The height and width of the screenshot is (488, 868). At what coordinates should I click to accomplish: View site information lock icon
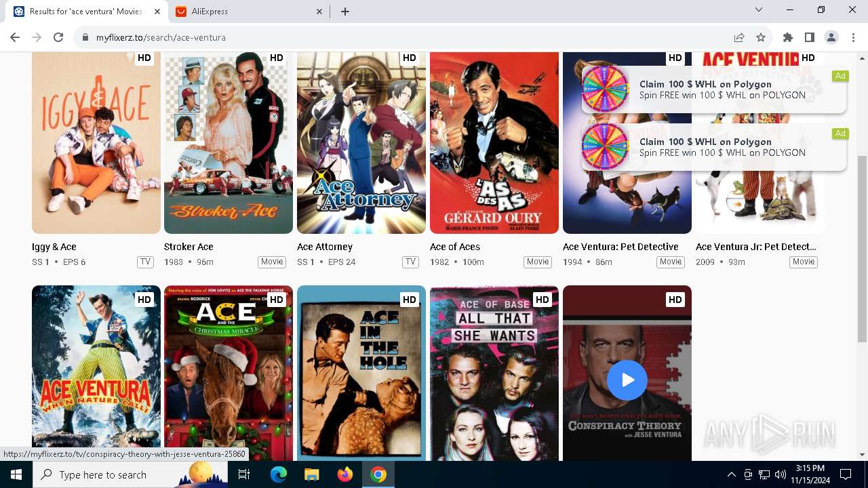85,37
